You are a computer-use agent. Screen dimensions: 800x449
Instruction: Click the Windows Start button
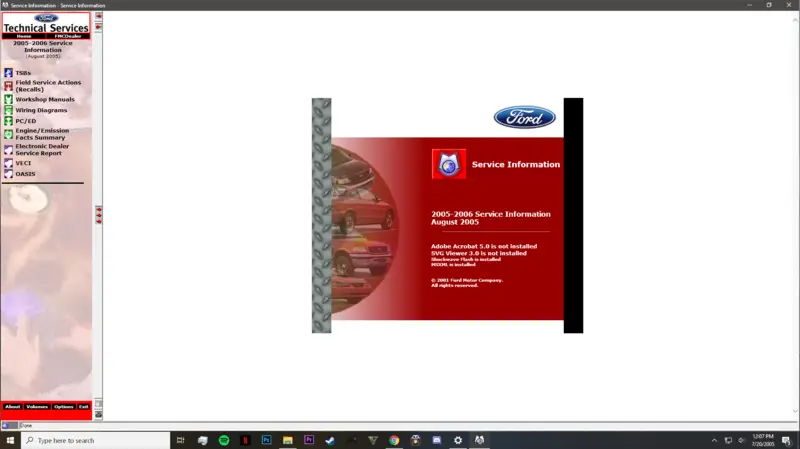coord(10,440)
